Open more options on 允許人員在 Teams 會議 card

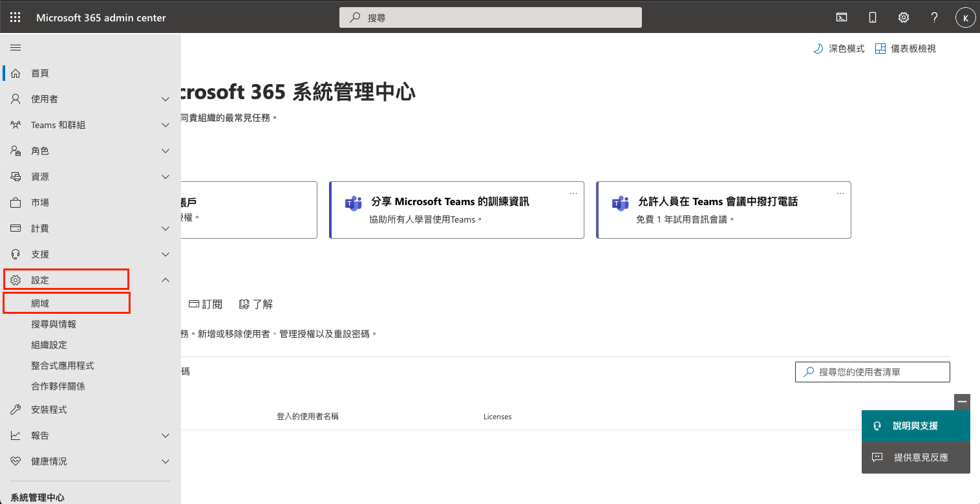(840, 193)
